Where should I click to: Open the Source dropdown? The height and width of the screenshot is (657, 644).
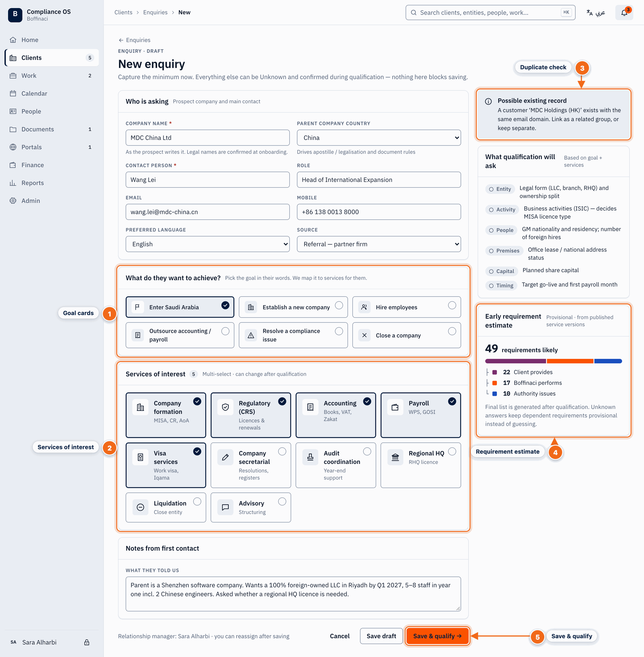pyautogui.click(x=379, y=244)
